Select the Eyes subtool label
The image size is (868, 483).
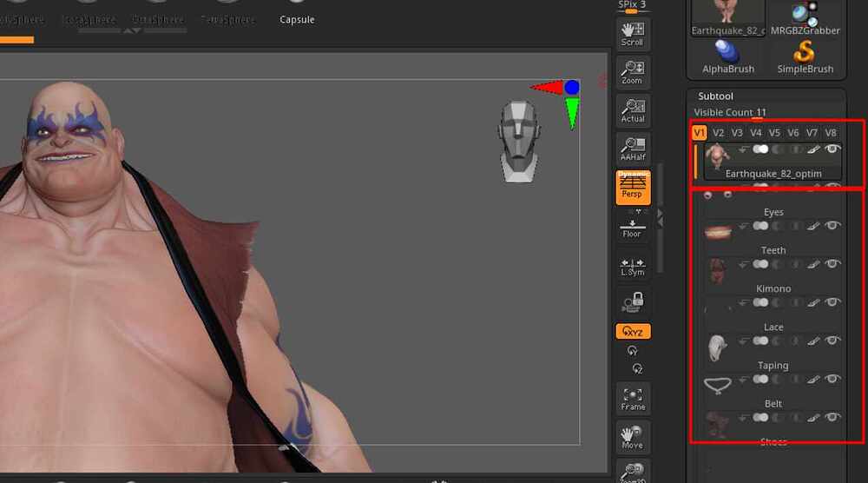(773, 212)
